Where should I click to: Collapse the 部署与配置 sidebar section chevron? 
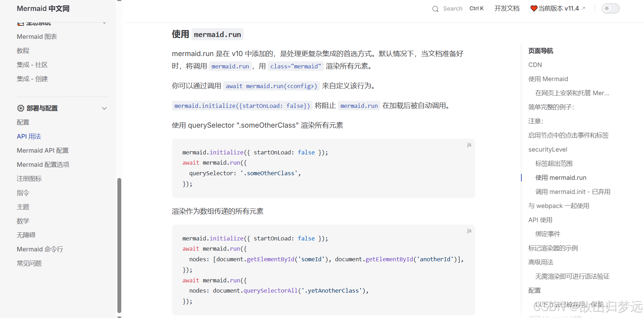104,108
